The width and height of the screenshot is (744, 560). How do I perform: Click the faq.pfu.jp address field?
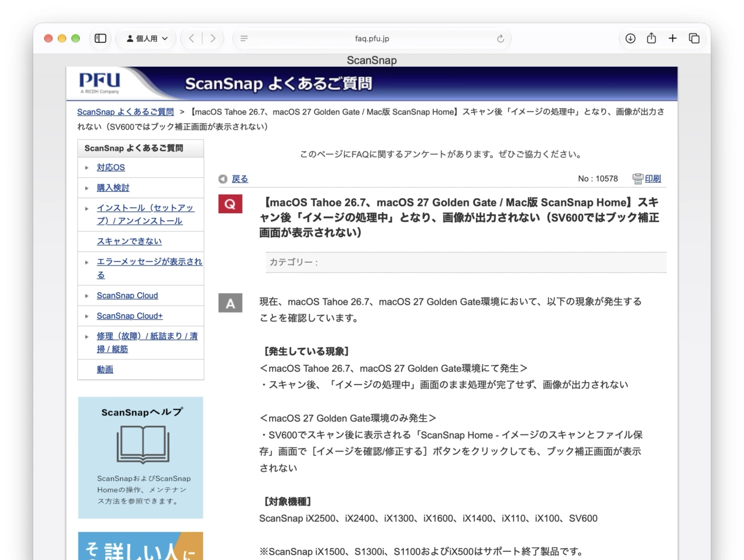pyautogui.click(x=372, y=38)
